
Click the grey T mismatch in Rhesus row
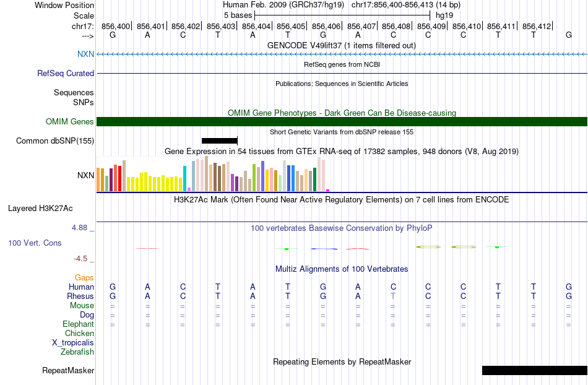(x=393, y=296)
